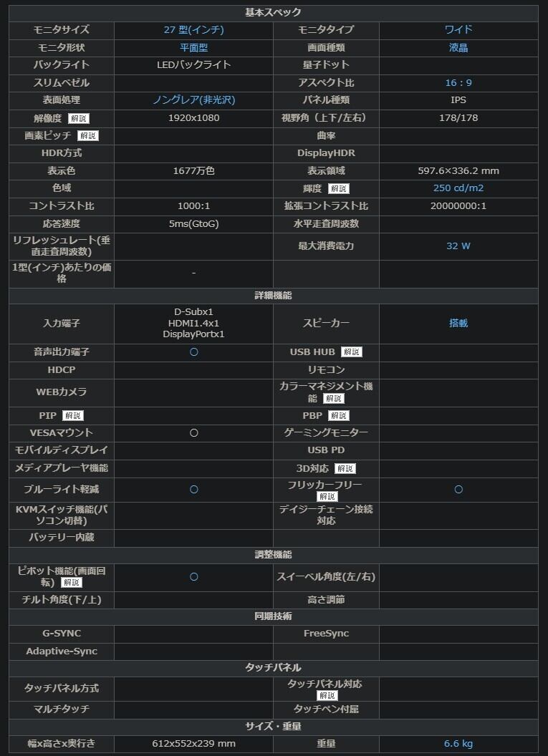This screenshot has height=756, width=548.
Task: Follow the 27 型(インチ) monitor size link
Action: 193,30
